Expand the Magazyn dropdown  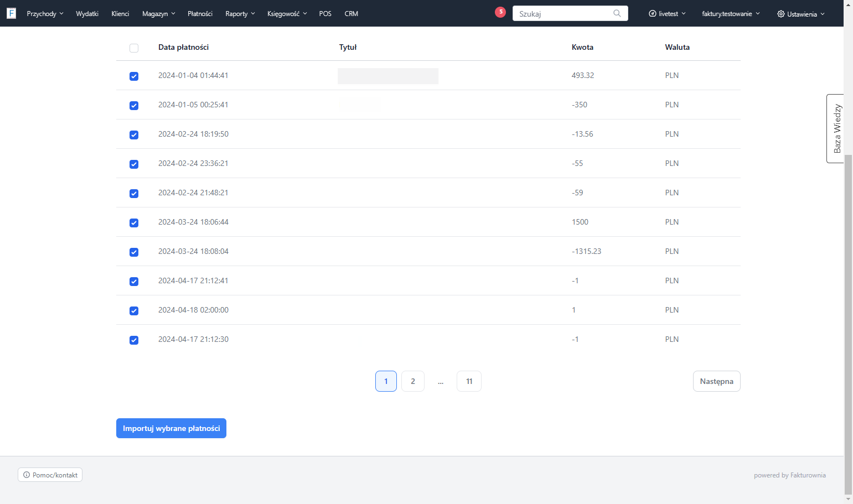(x=158, y=13)
